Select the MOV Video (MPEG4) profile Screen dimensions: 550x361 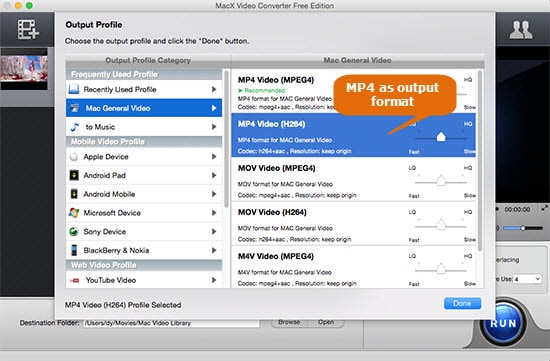click(354, 179)
